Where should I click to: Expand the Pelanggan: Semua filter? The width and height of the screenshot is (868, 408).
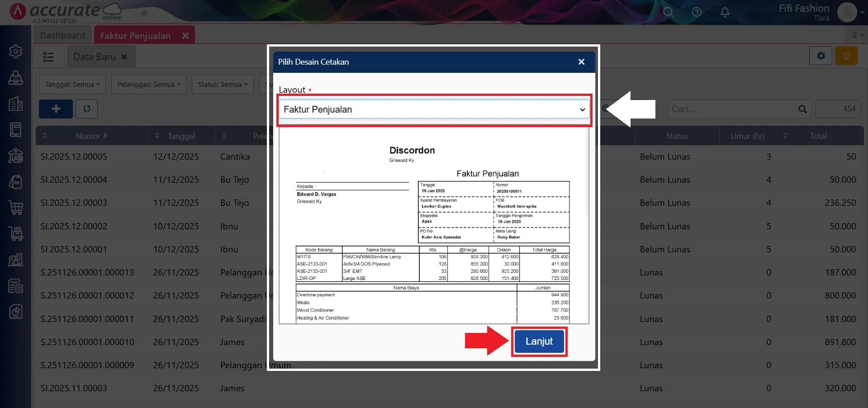149,85
